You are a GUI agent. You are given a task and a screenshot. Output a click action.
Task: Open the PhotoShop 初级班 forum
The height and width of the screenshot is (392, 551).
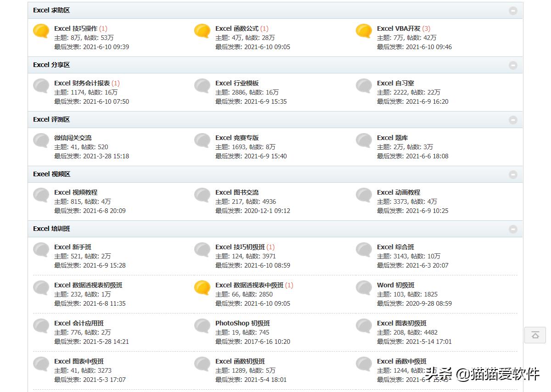pos(242,323)
